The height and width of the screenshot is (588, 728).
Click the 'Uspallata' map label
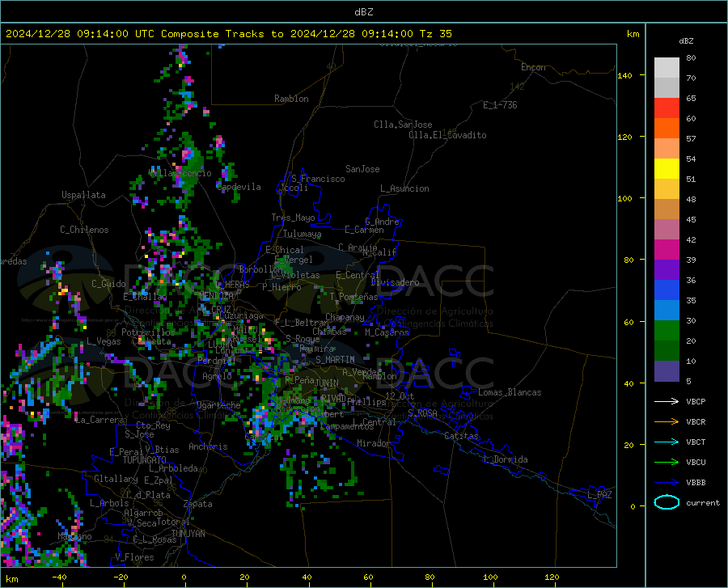(83, 195)
